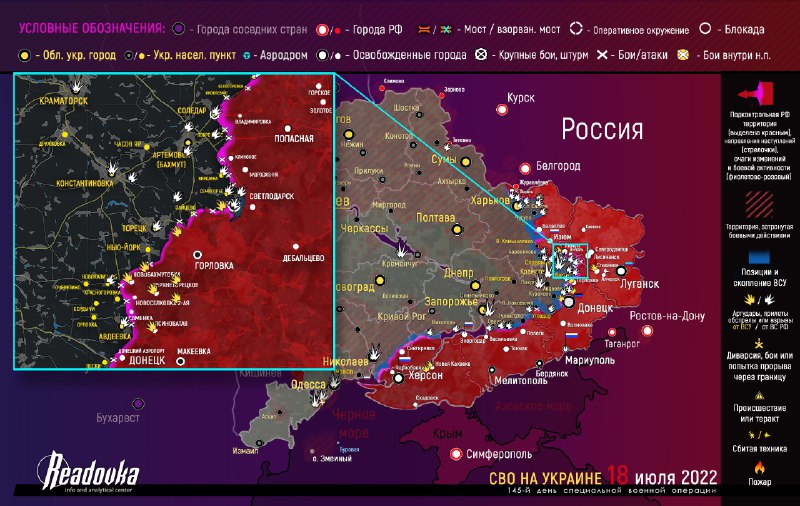
Task: Click the hatched combat territory swatch
Action: [x=759, y=203]
